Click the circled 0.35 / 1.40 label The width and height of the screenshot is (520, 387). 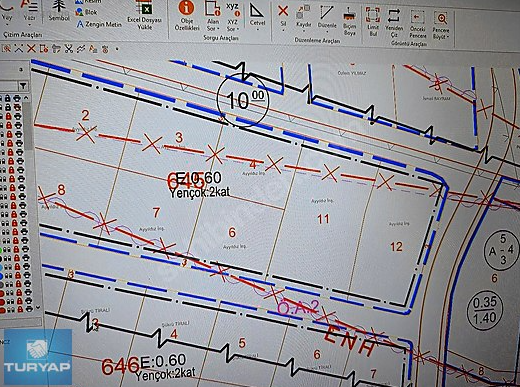coord(485,310)
